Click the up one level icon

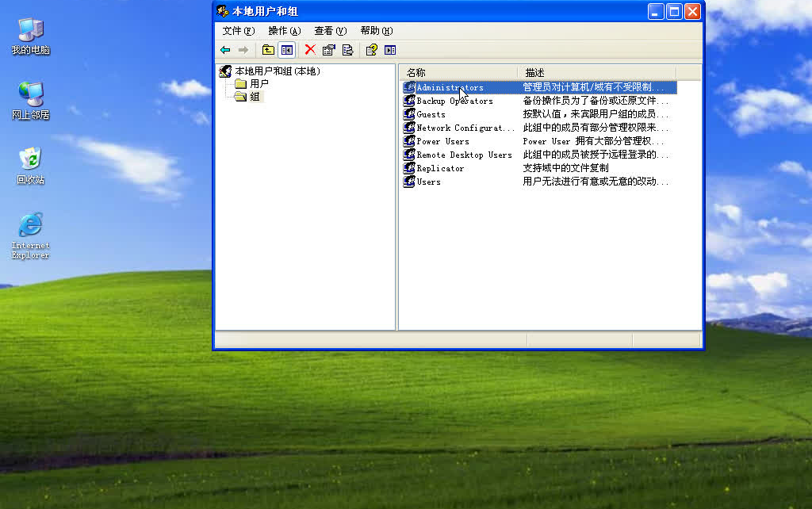pyautogui.click(x=267, y=49)
